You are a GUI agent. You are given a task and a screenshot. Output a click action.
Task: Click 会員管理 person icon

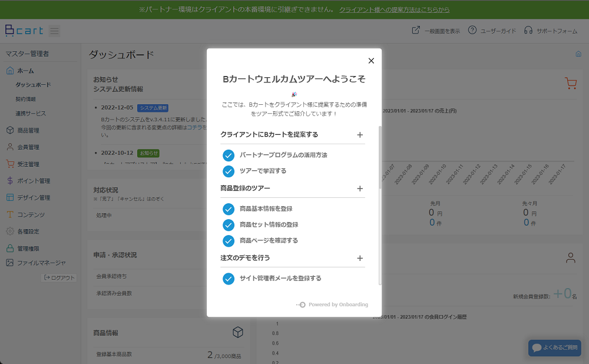[x=10, y=147]
